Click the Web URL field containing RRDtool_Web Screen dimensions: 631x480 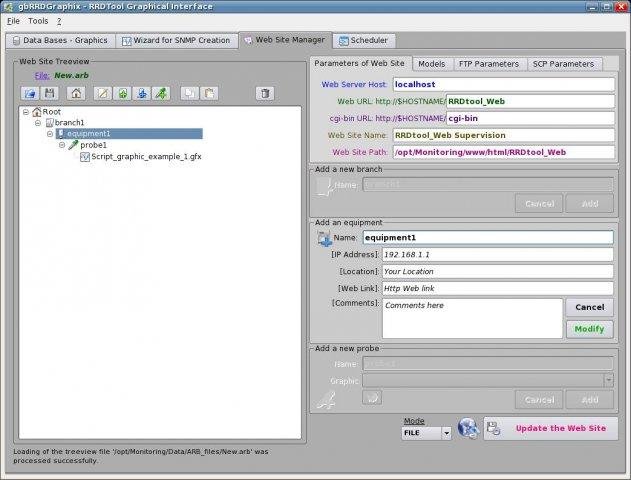(x=530, y=101)
